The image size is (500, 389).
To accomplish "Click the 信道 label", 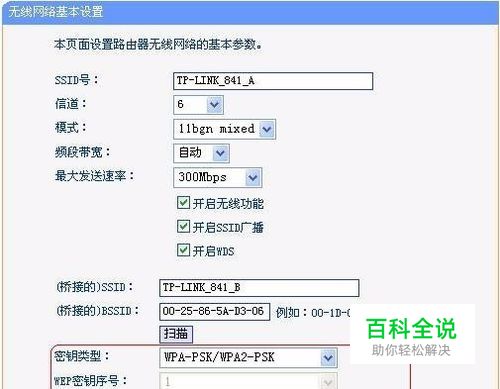I will tap(71, 104).
